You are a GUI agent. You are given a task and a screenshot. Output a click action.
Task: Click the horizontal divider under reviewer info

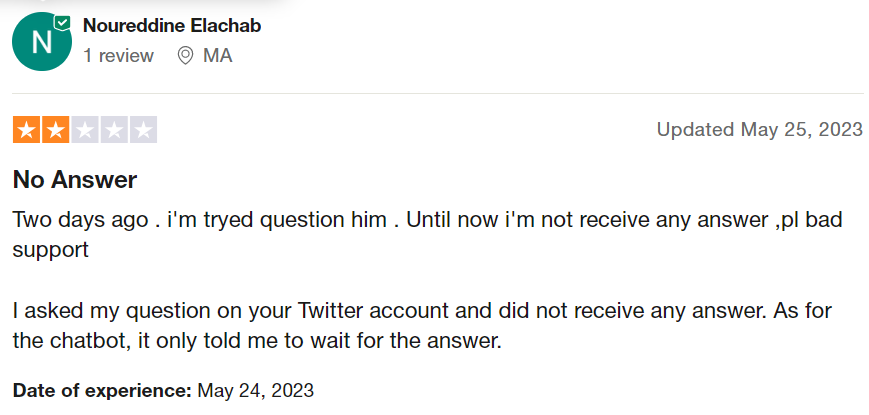(438, 94)
